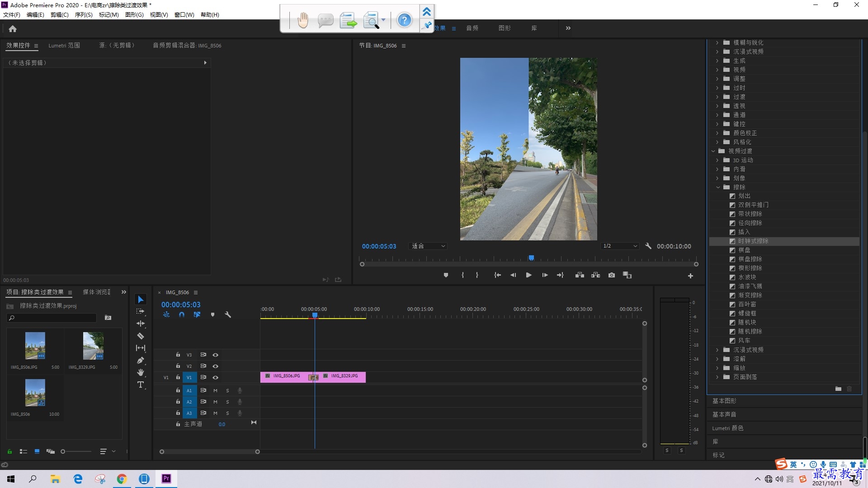Screen dimensions: 868x488
Task: Expand the 3D 运动 folder
Action: pos(717,160)
